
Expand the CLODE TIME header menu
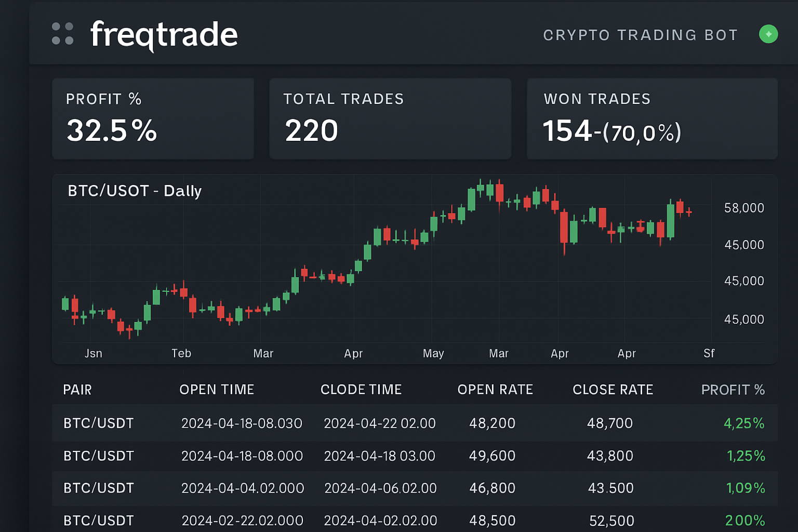tap(362, 389)
